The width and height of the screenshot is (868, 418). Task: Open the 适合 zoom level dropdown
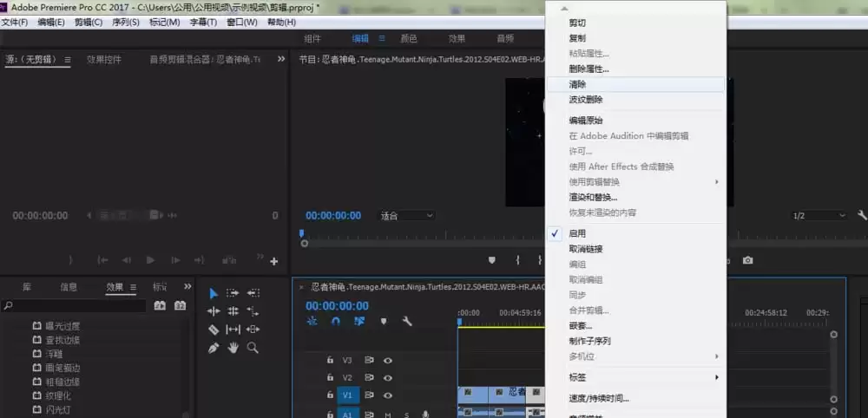coord(406,216)
